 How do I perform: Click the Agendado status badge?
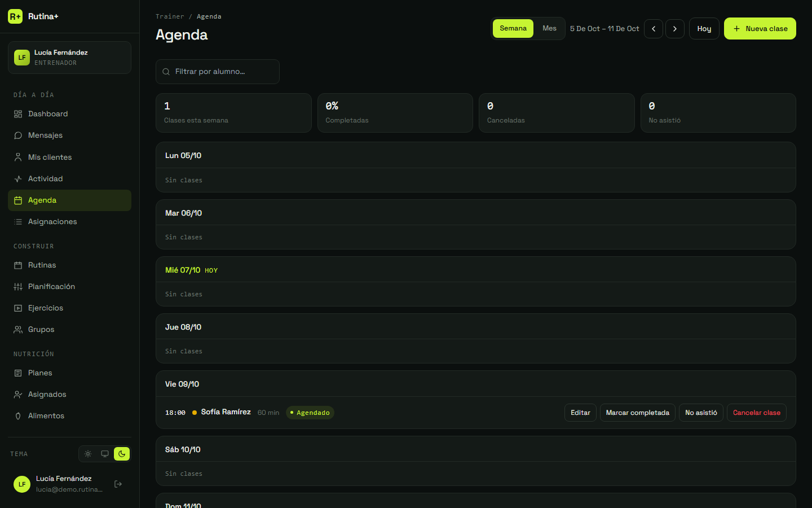(310, 413)
